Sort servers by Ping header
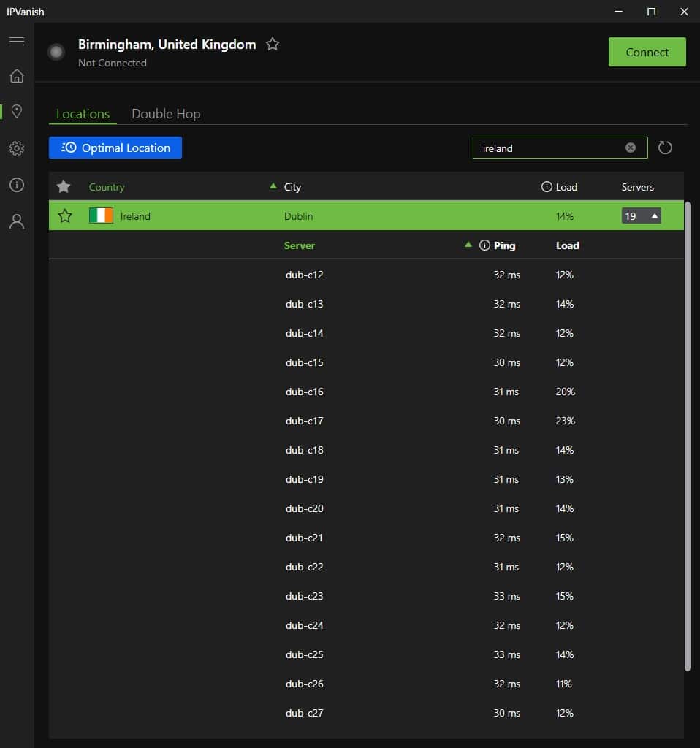 [x=504, y=245]
